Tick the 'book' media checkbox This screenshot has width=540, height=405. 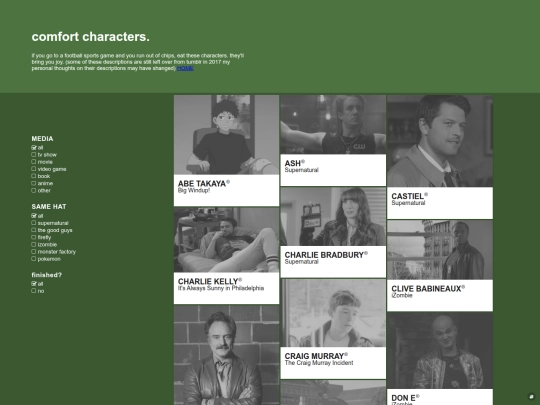click(34, 176)
